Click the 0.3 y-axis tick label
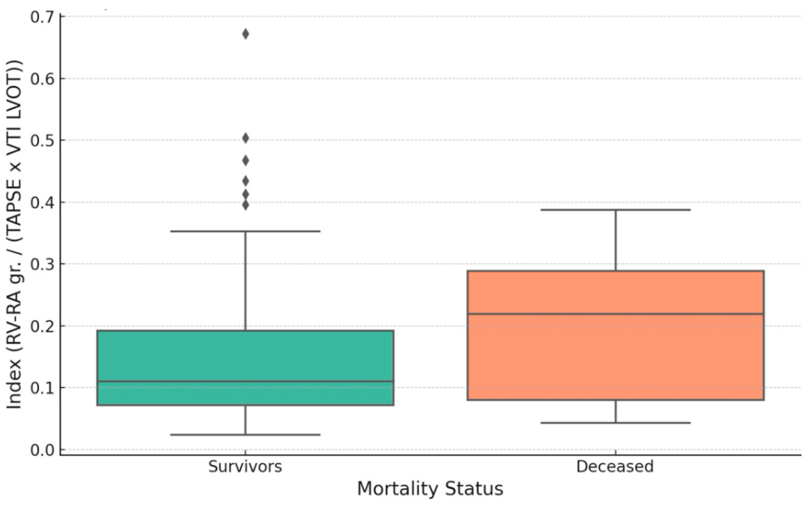Viewport: 812px width, 509px height. (x=43, y=264)
